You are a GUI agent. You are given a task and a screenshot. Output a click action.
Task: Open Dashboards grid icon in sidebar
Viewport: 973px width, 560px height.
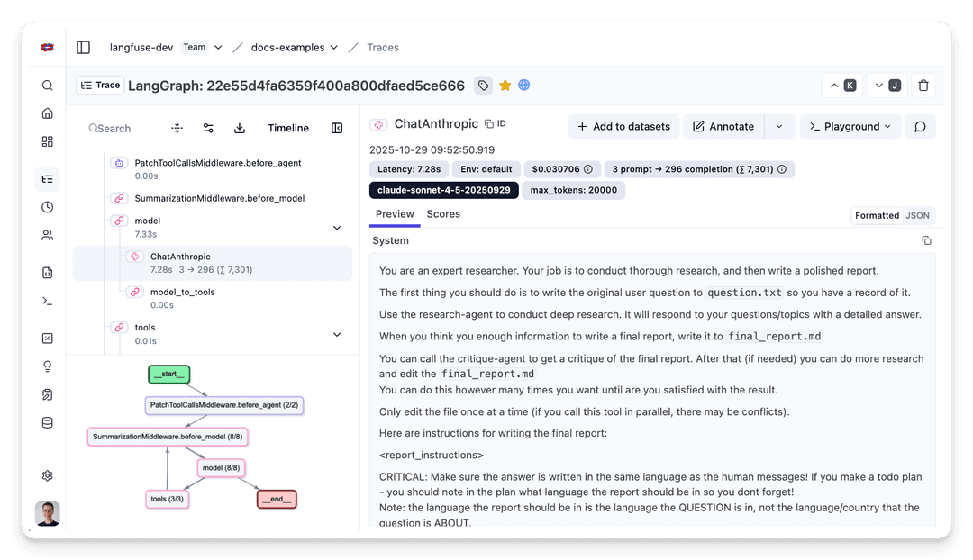point(47,141)
